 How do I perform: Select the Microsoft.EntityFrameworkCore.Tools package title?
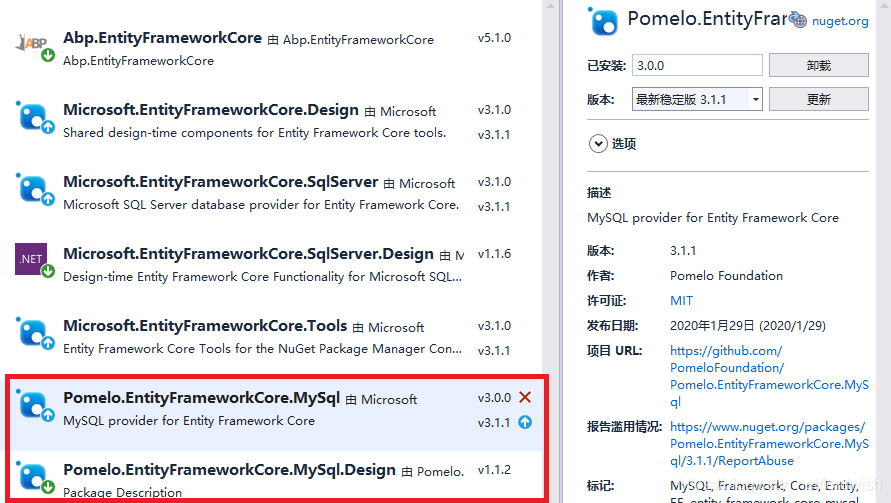click(205, 326)
